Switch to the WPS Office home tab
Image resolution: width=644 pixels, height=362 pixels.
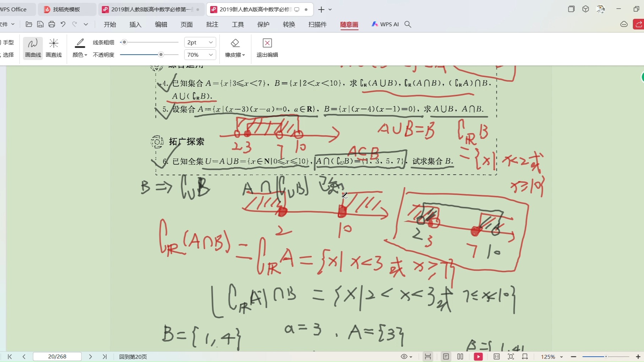point(13,10)
